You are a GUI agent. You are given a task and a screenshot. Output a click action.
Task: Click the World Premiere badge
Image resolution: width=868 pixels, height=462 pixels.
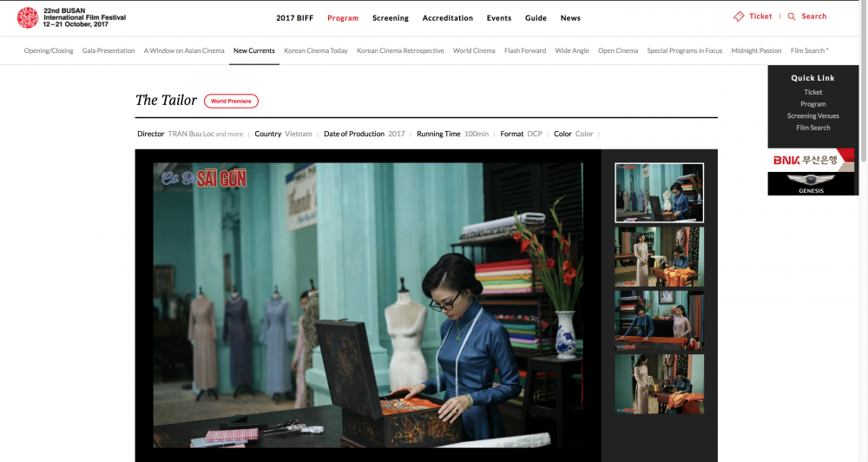pyautogui.click(x=231, y=102)
